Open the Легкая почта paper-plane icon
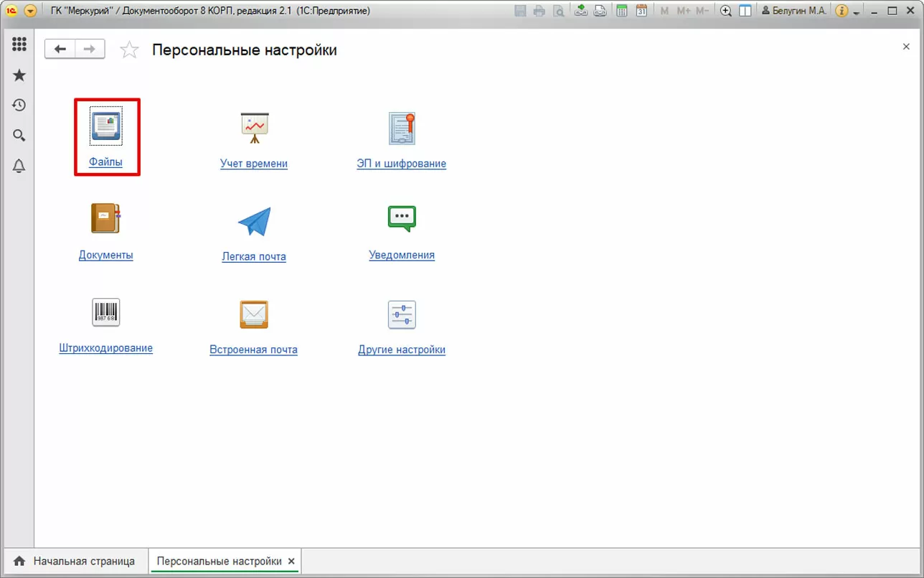This screenshot has width=924, height=578. (254, 221)
